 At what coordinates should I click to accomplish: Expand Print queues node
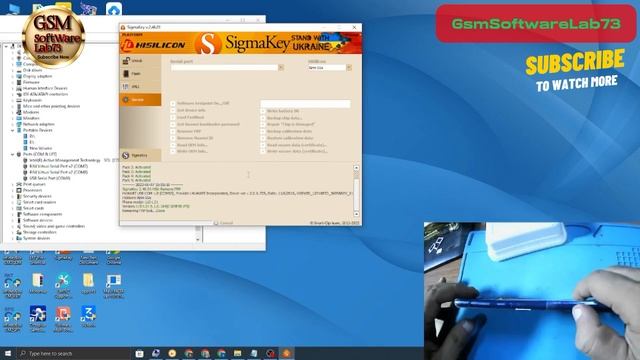tap(13, 184)
